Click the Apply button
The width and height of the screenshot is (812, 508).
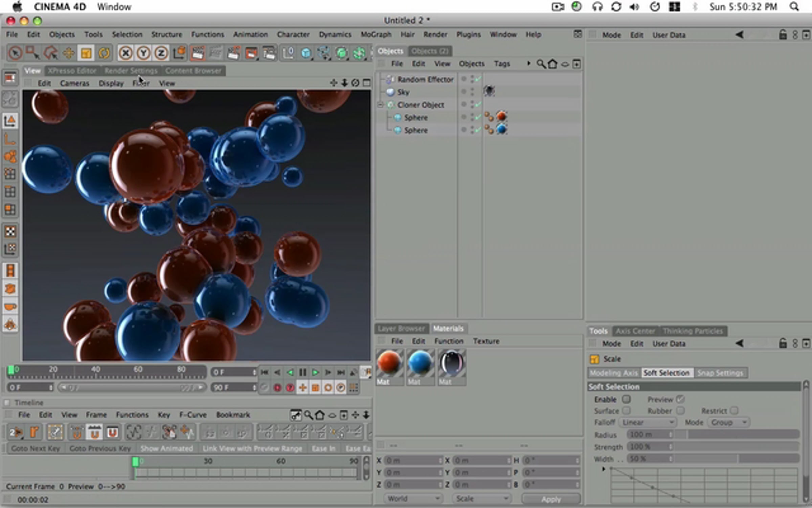[x=551, y=499]
